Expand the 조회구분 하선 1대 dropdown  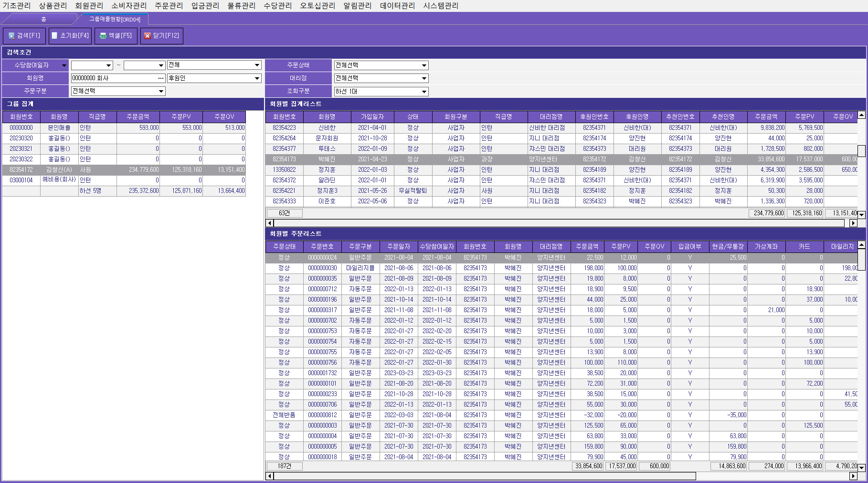[x=424, y=92]
